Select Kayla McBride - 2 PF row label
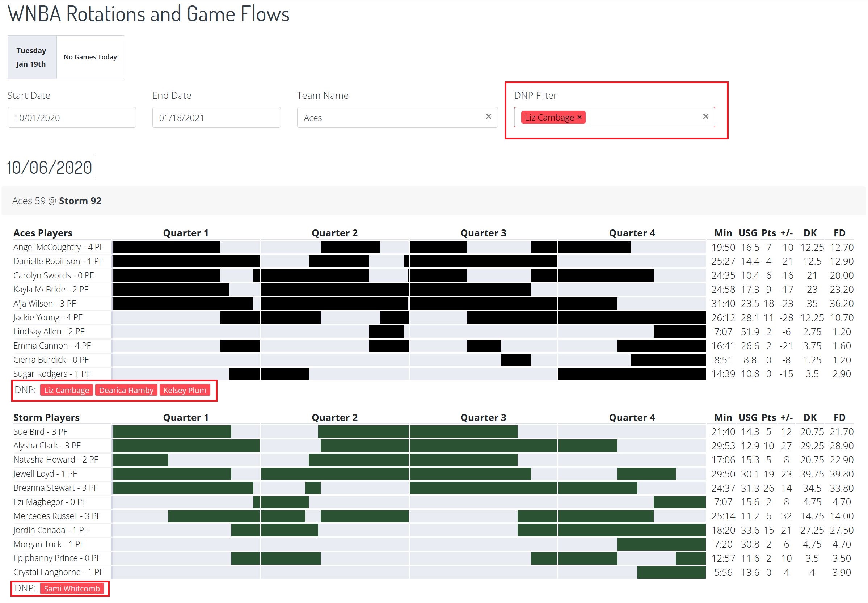 (x=51, y=290)
